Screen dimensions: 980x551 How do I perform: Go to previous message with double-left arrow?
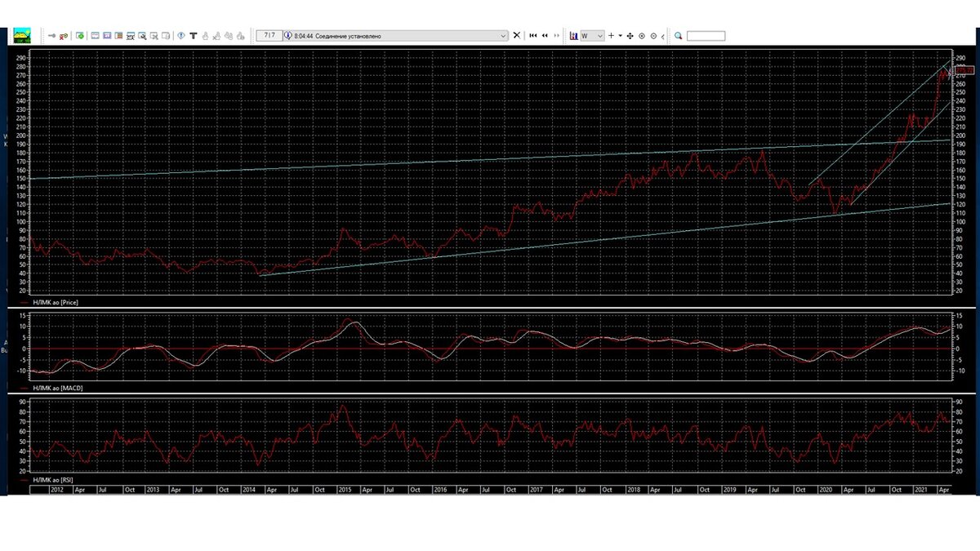tap(545, 36)
